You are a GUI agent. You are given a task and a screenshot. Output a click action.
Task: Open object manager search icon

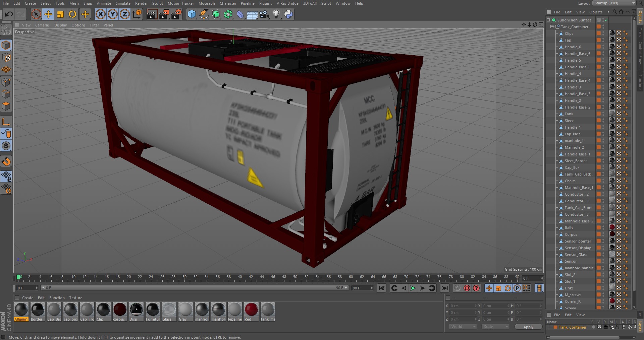pyautogui.click(x=614, y=12)
